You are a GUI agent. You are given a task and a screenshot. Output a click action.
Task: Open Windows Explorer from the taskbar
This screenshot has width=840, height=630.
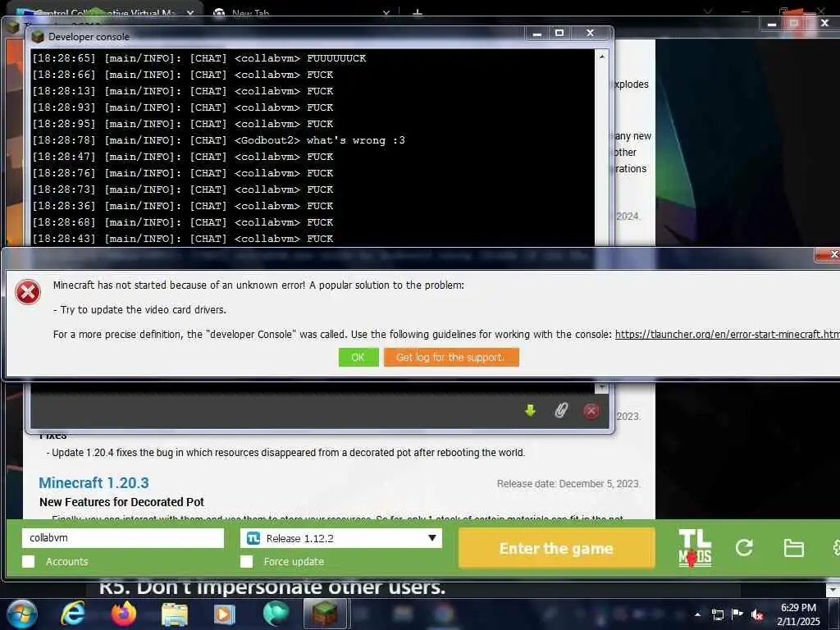click(x=175, y=614)
